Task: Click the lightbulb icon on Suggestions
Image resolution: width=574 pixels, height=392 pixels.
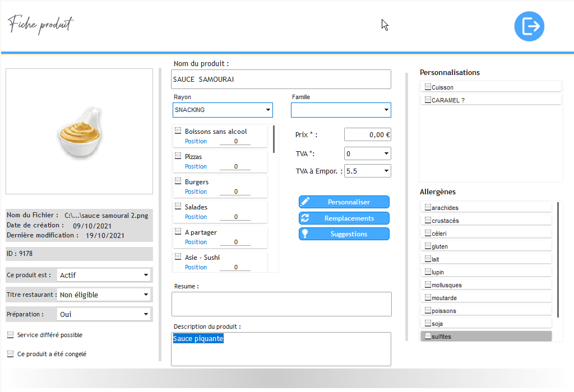Action: tap(305, 234)
